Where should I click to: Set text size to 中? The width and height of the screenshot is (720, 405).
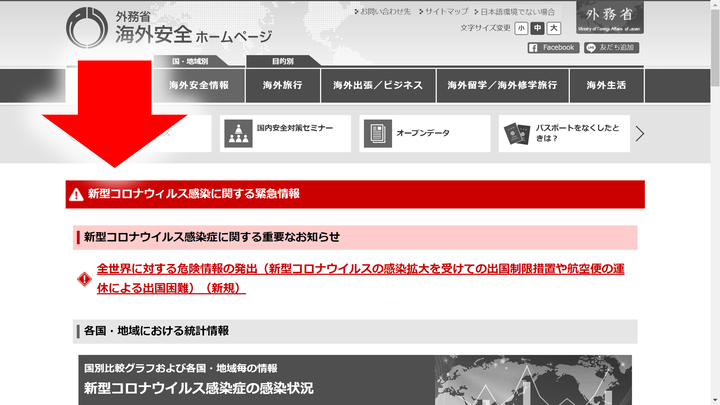pos(537,28)
